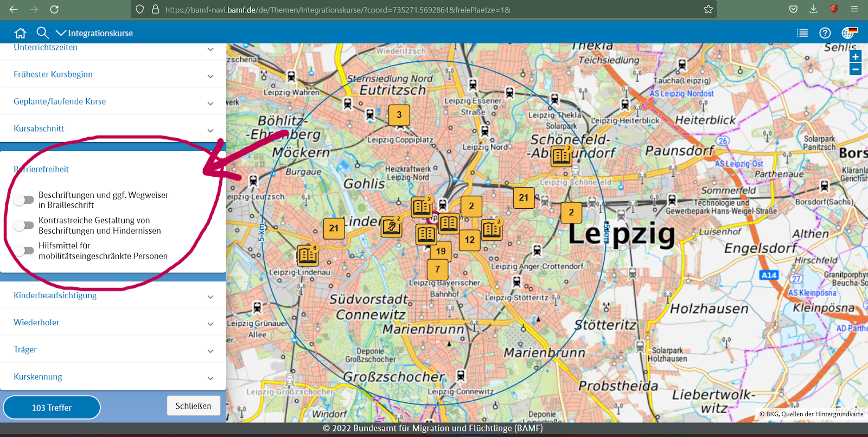This screenshot has height=437, width=868.
Task: Open the browser hamburger menu
Action: tap(854, 9)
